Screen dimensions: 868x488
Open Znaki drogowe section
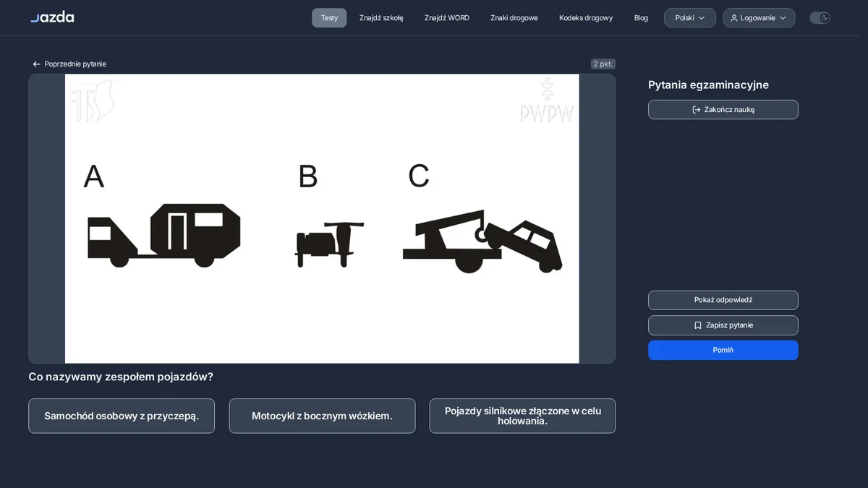click(514, 18)
